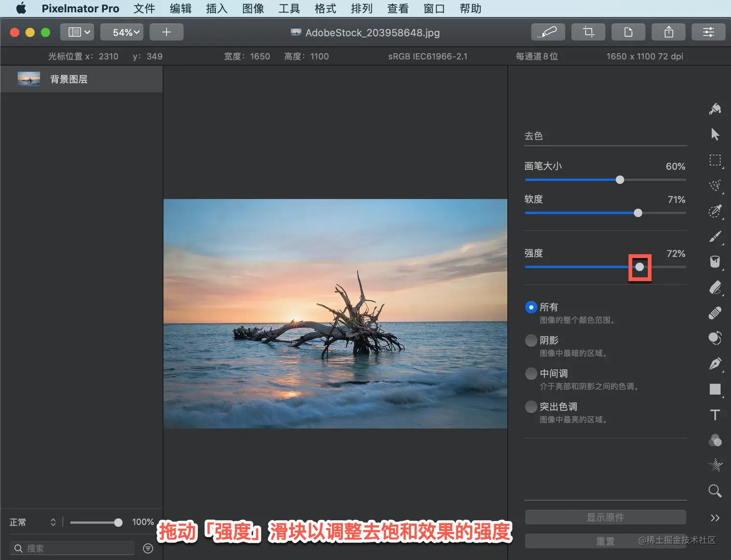
Task: Click the Crop toolbar button
Action: pos(588,32)
